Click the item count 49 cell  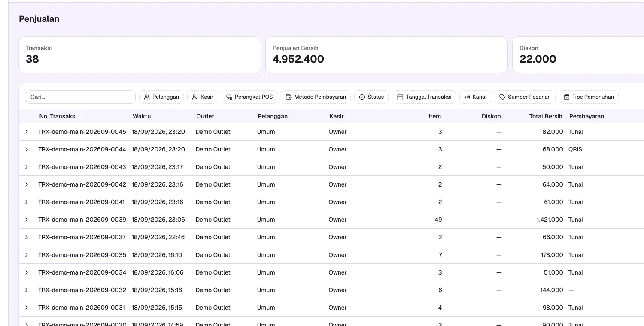(438, 220)
